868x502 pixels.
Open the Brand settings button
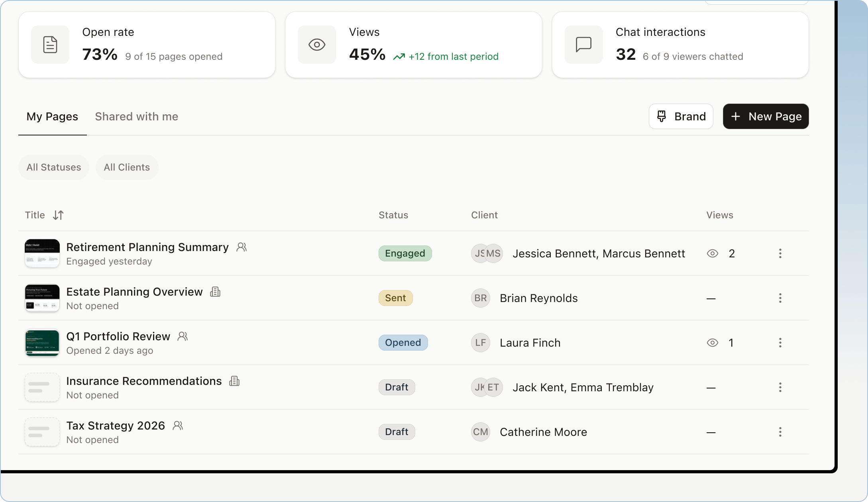click(x=681, y=116)
